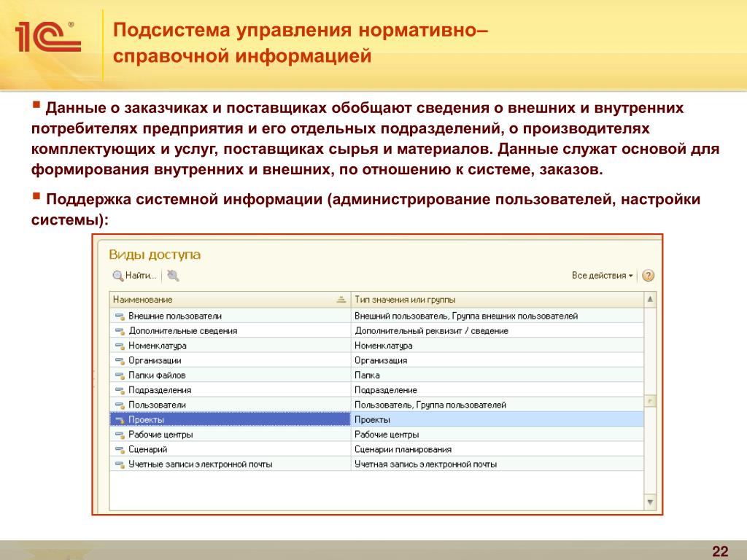This screenshot has height=560, width=747.
Task: Select the Внешние пользователи row
Action: click(376, 316)
